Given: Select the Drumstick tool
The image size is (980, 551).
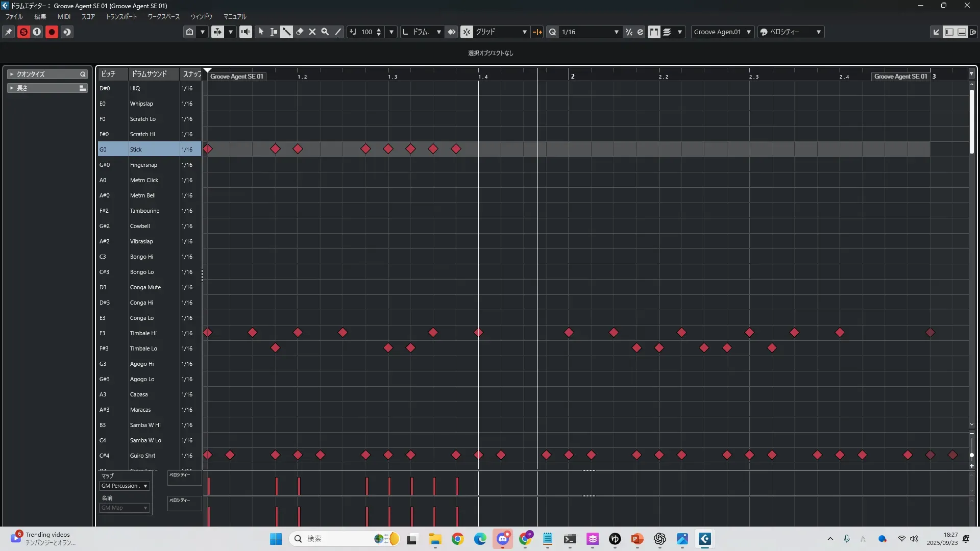Looking at the screenshot, I should tap(286, 32).
